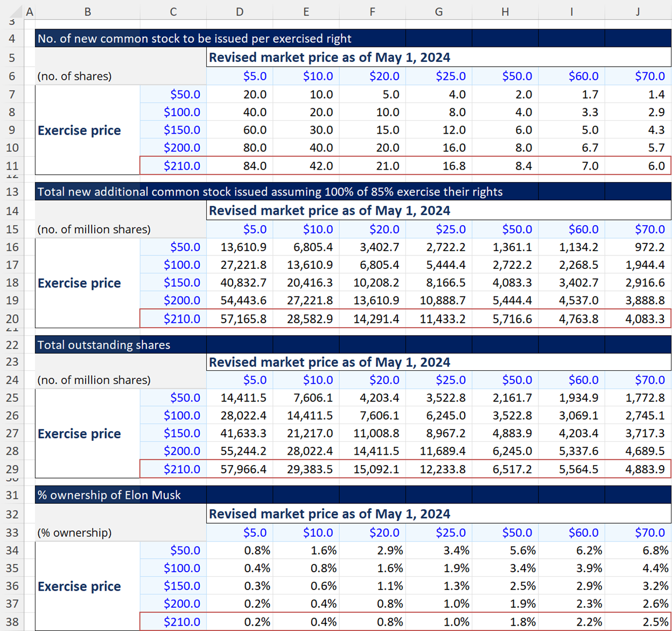The image size is (672, 631).
Task: Select the '(% ownership)' label cell
Action: [x=75, y=532]
